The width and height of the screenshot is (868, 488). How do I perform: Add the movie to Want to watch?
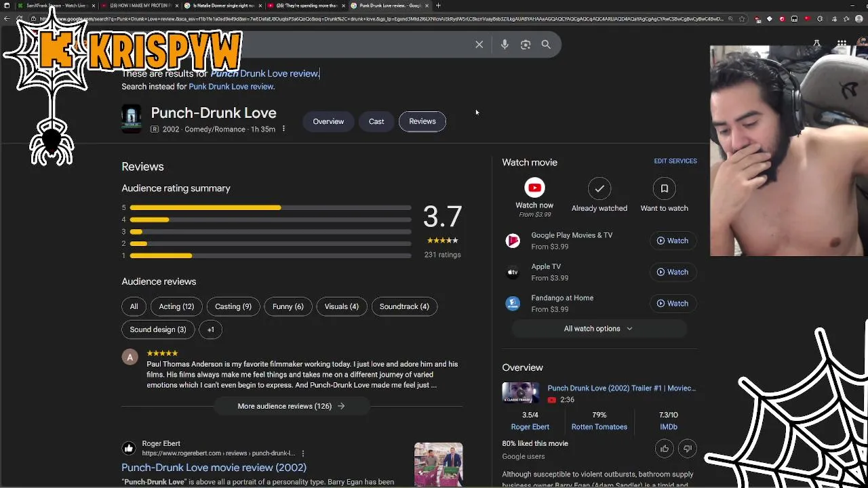665,188
